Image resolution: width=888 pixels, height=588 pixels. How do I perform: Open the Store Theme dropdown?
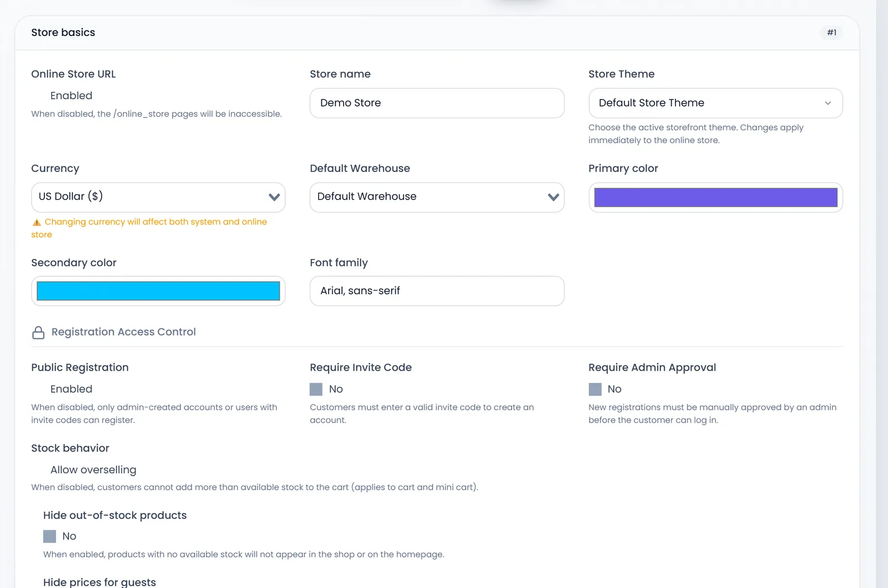715,103
